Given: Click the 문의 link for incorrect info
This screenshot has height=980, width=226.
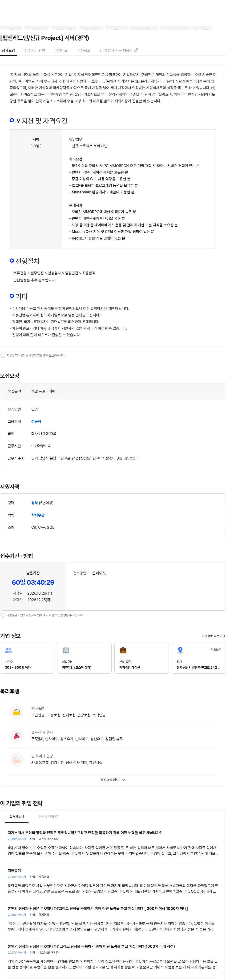Looking at the screenshot, I should 51,355.
